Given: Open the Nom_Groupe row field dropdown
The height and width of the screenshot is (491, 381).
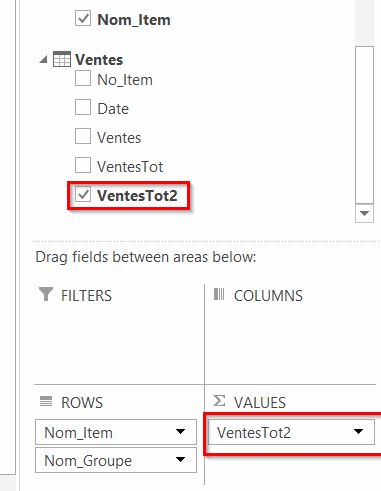Looking at the screenshot, I should 180,460.
